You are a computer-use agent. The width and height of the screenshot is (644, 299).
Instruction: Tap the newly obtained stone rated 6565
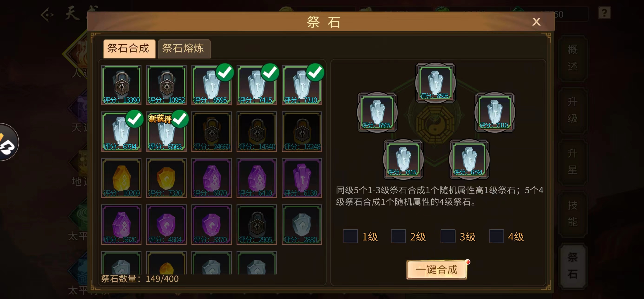[166, 131]
